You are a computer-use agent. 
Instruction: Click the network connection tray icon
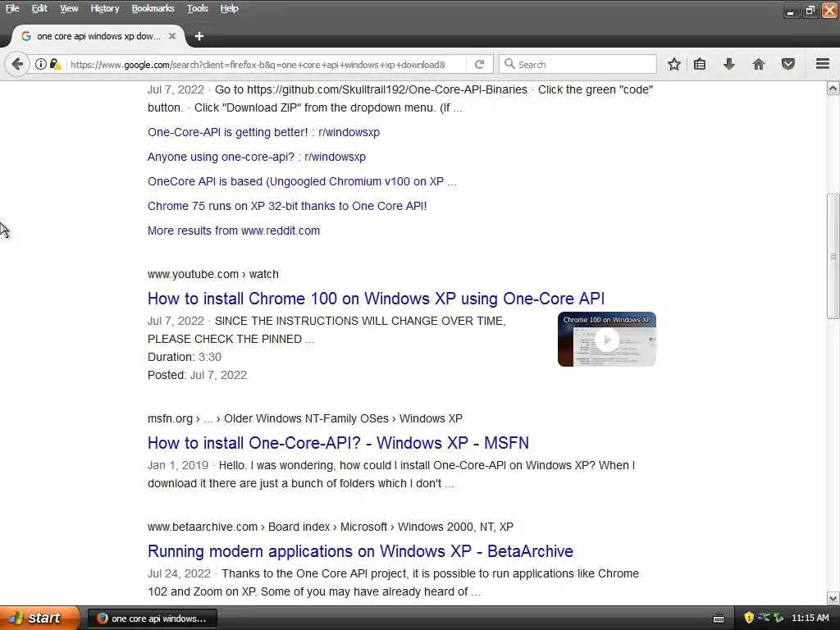coord(764,618)
